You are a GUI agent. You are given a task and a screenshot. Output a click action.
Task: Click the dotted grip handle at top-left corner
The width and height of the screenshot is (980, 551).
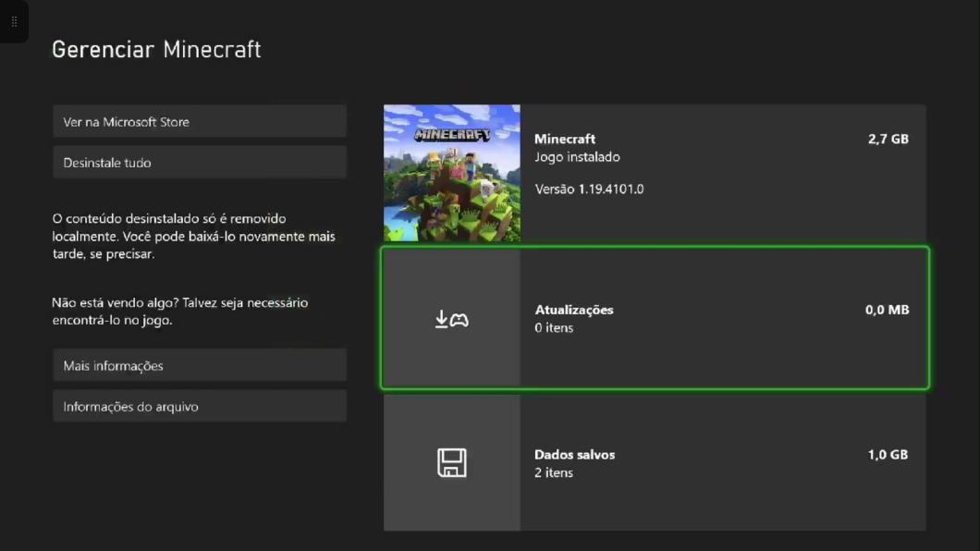coord(14,21)
